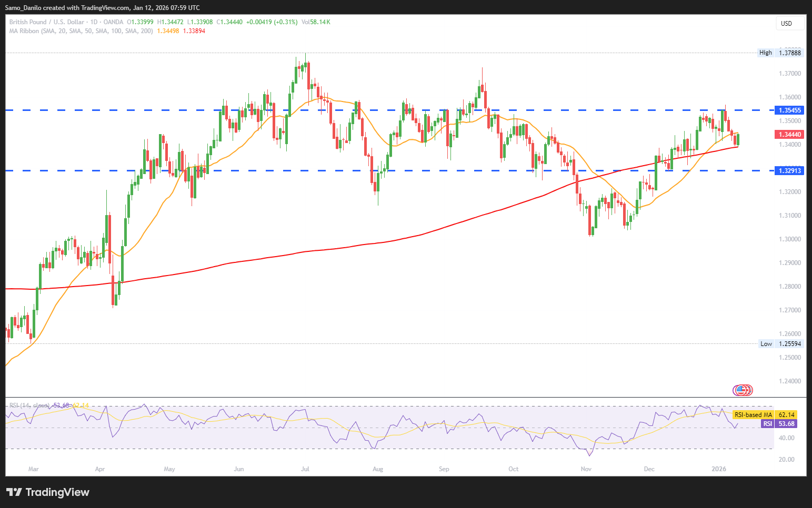Click the High 1.37888 price marker
The image size is (812, 508).
780,53
